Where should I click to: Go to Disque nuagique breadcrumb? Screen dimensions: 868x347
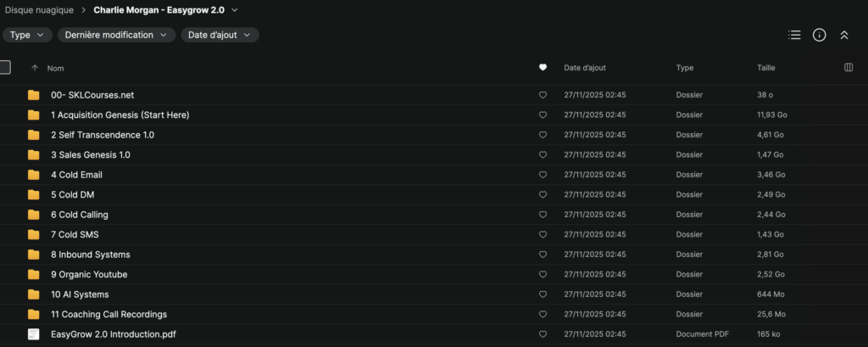click(40, 10)
